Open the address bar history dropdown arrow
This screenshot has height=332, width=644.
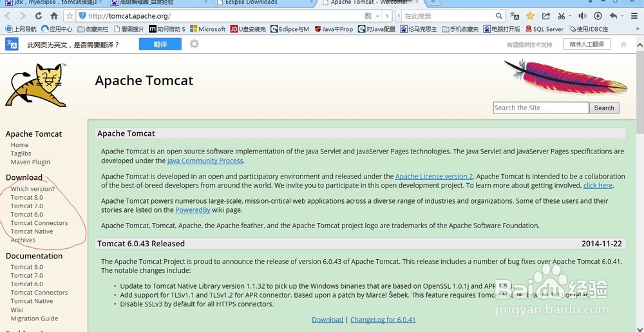[377, 16]
